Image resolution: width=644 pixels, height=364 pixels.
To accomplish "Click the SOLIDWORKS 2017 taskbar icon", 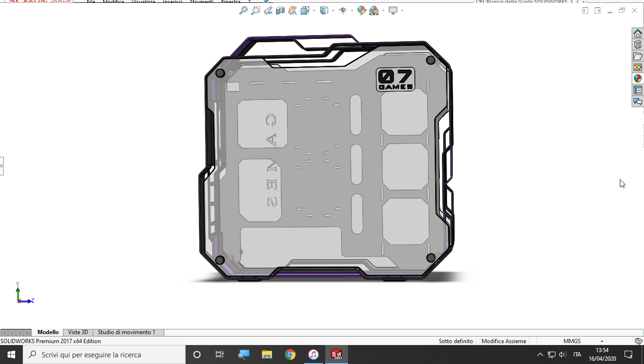I will pyautogui.click(x=337, y=355).
